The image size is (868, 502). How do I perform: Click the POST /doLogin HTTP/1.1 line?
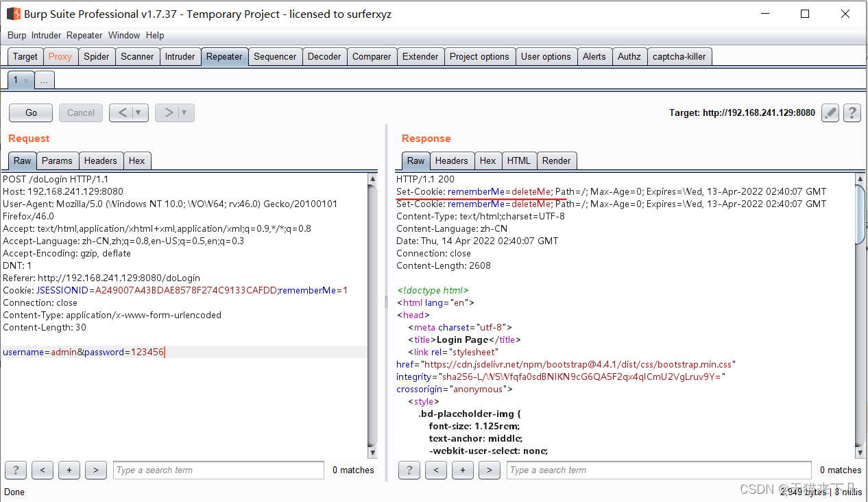click(56, 180)
